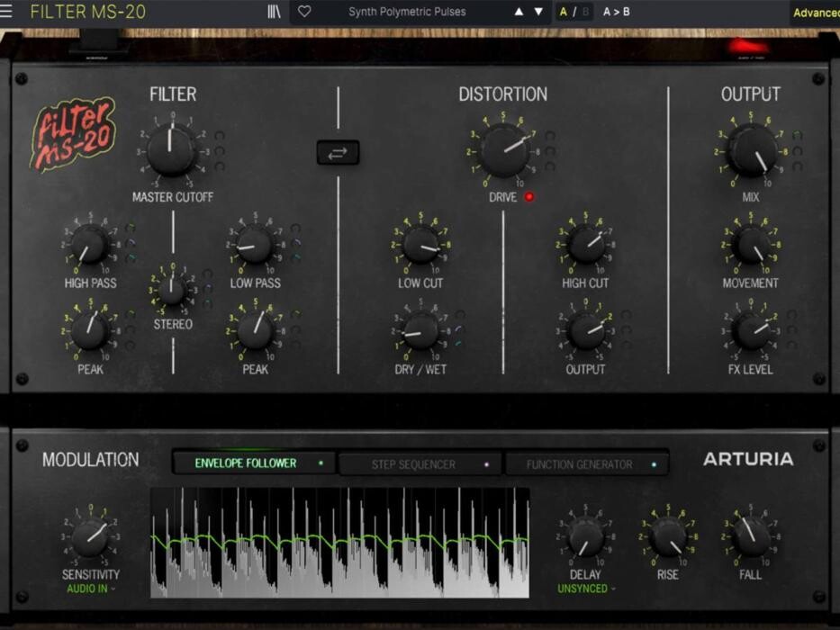Viewport: 840px width, 630px height.
Task: Go to previous preset with up arrow
Action: click(519, 12)
